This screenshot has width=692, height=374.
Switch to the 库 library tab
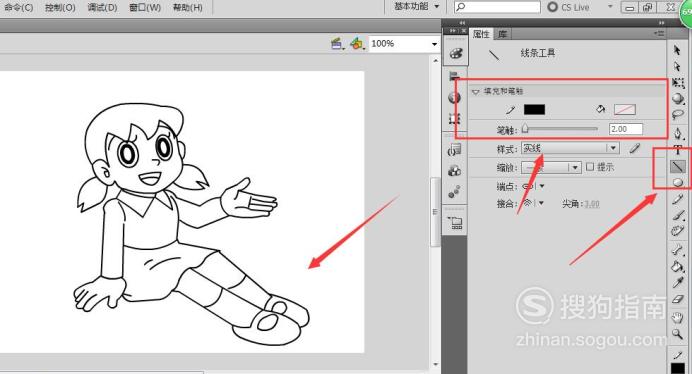[x=502, y=34]
